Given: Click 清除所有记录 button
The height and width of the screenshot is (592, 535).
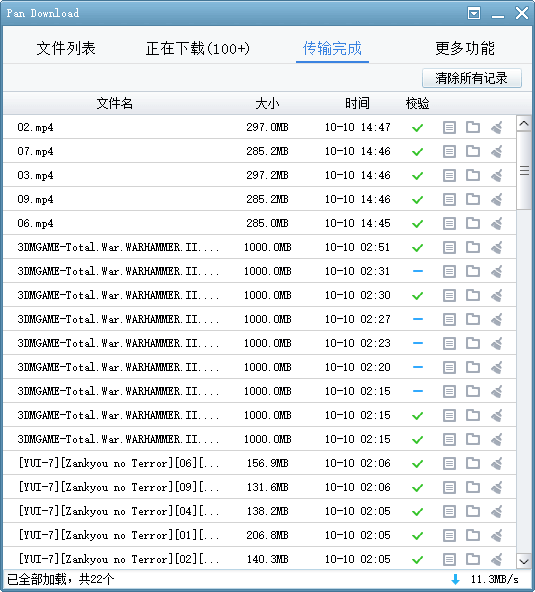Looking at the screenshot, I should click(x=472, y=78).
